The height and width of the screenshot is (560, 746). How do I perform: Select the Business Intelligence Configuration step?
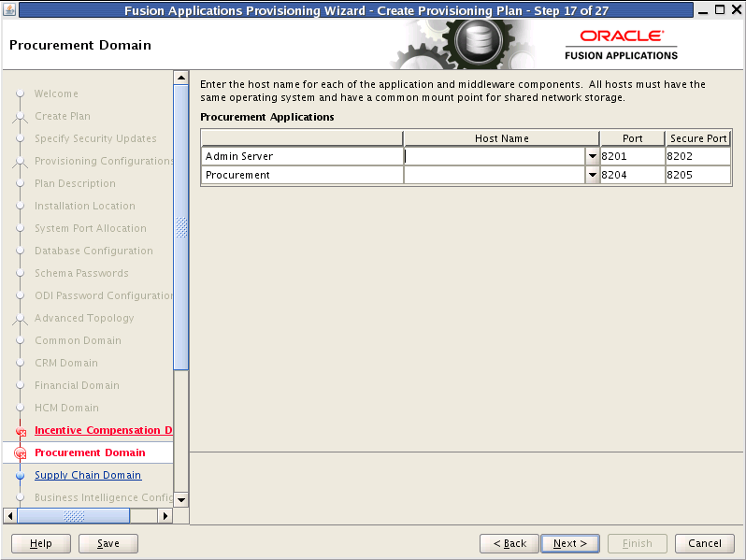pos(104,497)
